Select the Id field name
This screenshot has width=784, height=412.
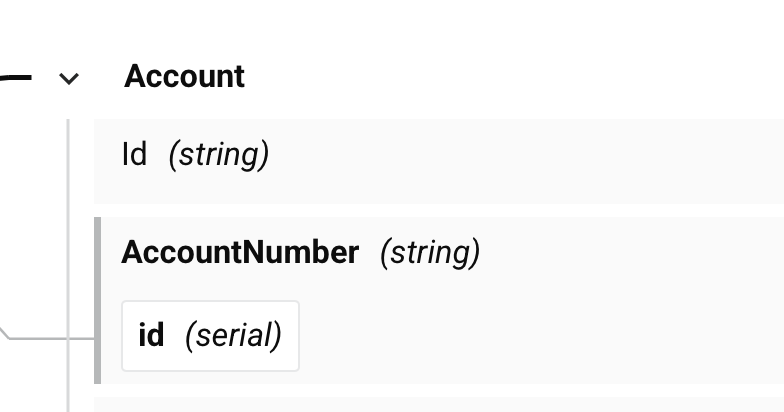pyautogui.click(x=134, y=154)
